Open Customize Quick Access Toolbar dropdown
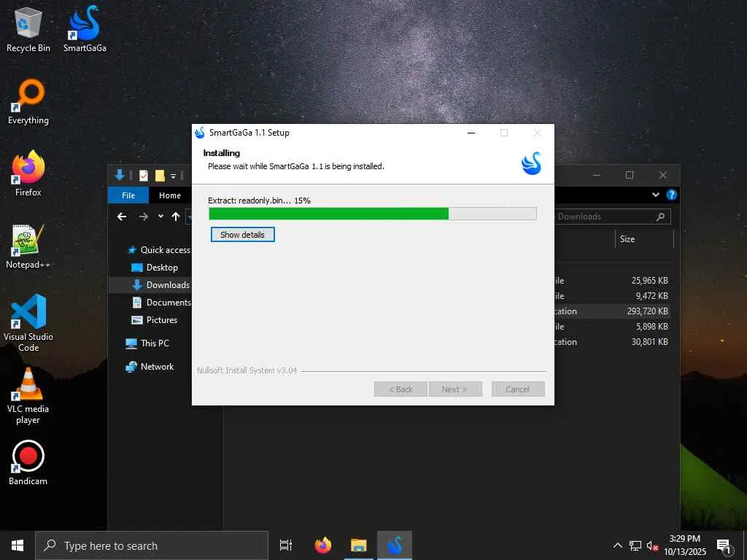The width and height of the screenshot is (747, 560). coord(174,176)
